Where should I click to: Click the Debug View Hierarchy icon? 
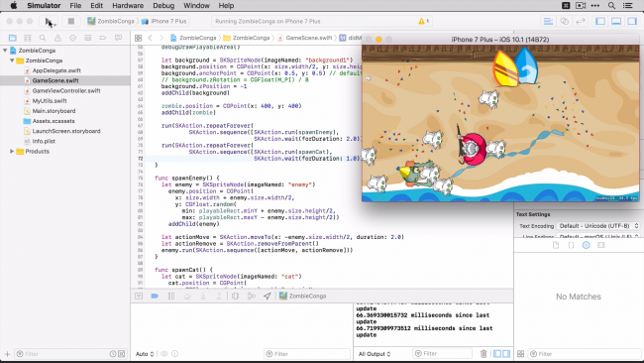click(x=236, y=296)
